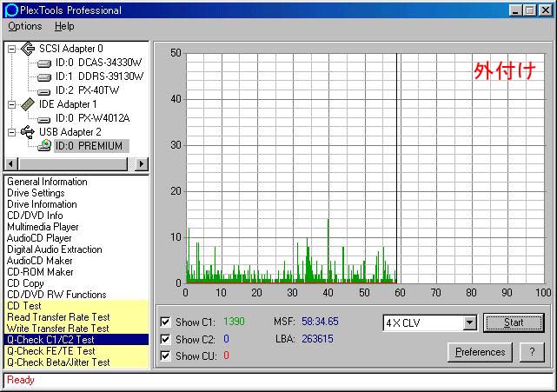Viewport: 557px width, 392px height.
Task: Click the IDE Adapter 1 card icon
Action: click(28, 104)
